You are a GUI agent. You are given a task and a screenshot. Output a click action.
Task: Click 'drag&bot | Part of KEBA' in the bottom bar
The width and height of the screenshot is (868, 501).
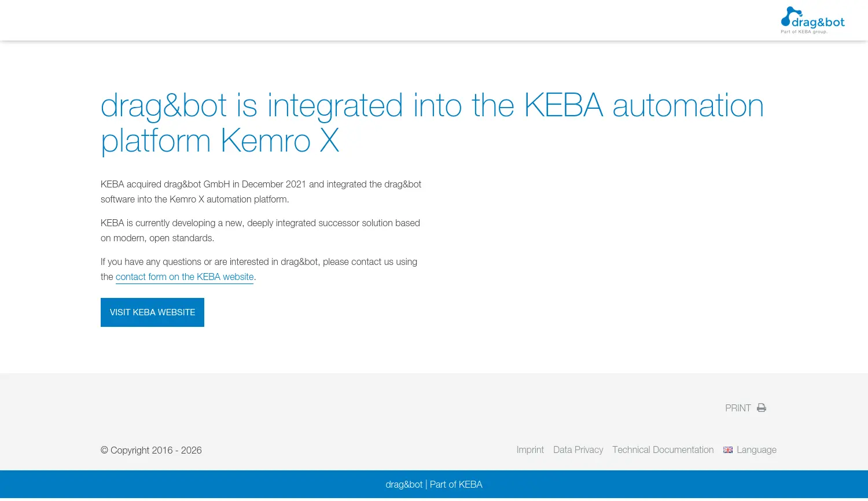click(x=434, y=485)
